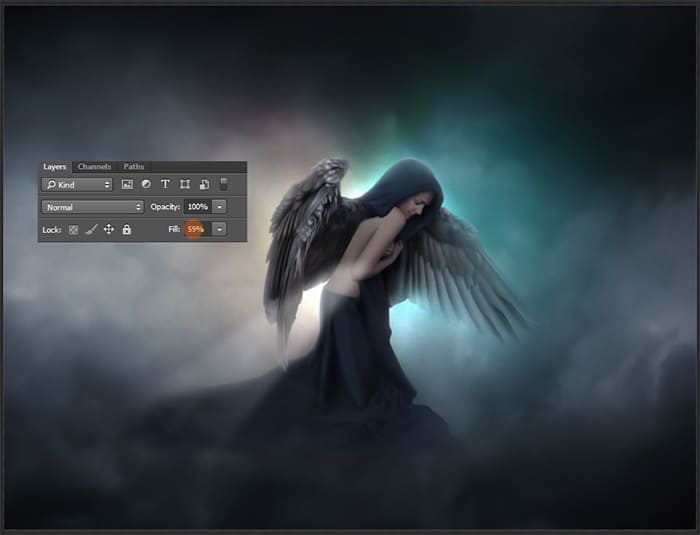The image size is (700, 535).
Task: Switch to the Layers tab
Action: [x=54, y=167]
